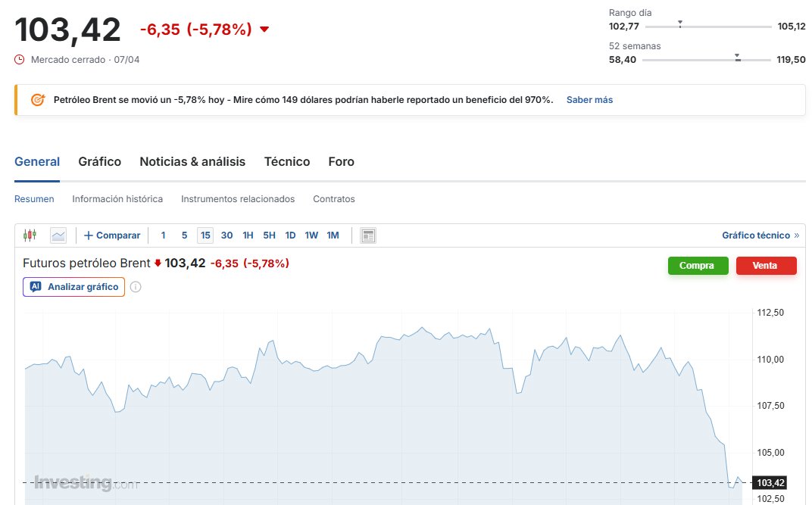Click the clock icon next to Mercado cerrado
The width and height of the screenshot is (812, 505).
pos(19,60)
